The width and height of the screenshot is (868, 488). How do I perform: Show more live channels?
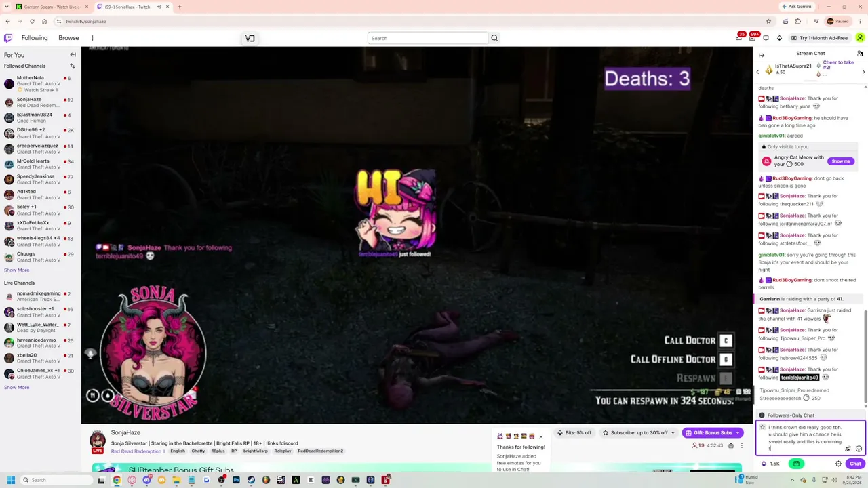click(16, 387)
